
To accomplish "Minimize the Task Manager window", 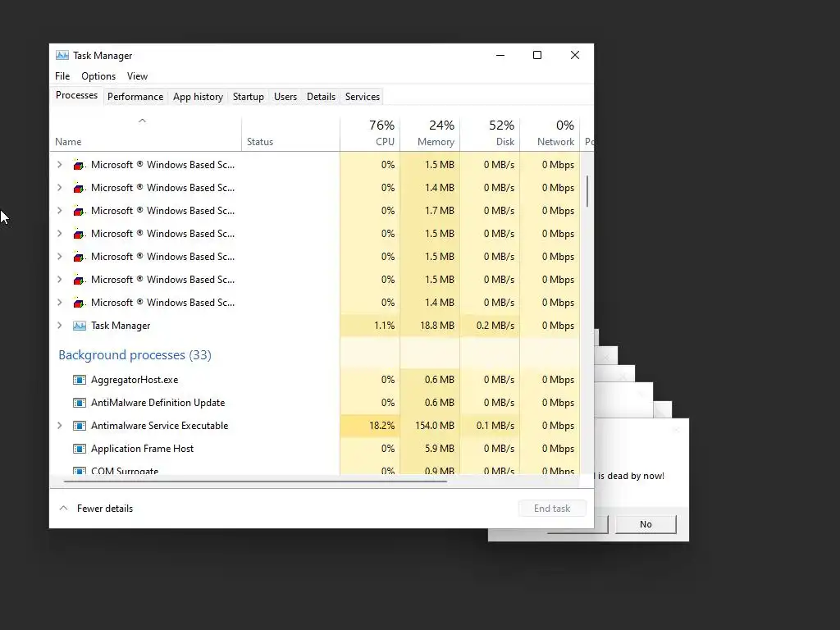I will pos(500,55).
